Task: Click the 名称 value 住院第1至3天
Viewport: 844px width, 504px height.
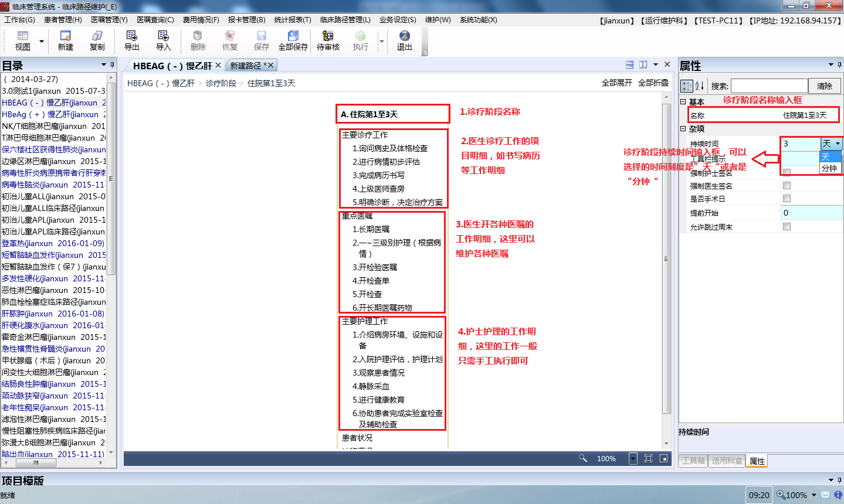Action: (x=805, y=115)
